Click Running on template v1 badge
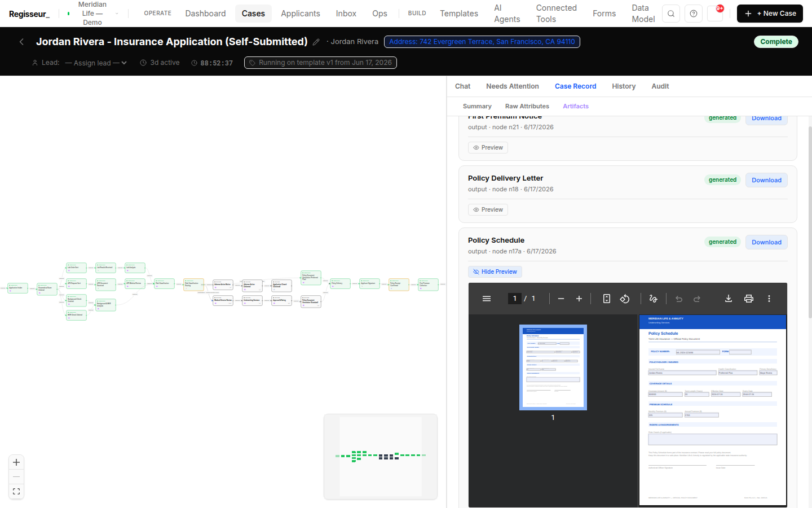The width and height of the screenshot is (812, 508). click(320, 63)
